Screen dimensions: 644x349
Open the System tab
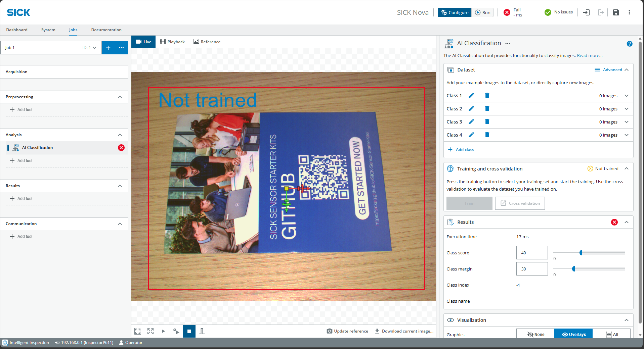pos(48,30)
